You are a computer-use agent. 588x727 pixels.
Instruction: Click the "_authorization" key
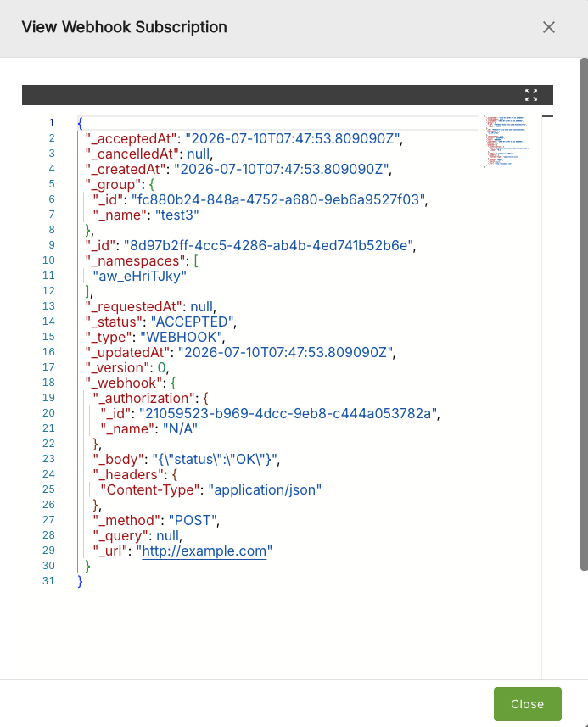point(144,398)
